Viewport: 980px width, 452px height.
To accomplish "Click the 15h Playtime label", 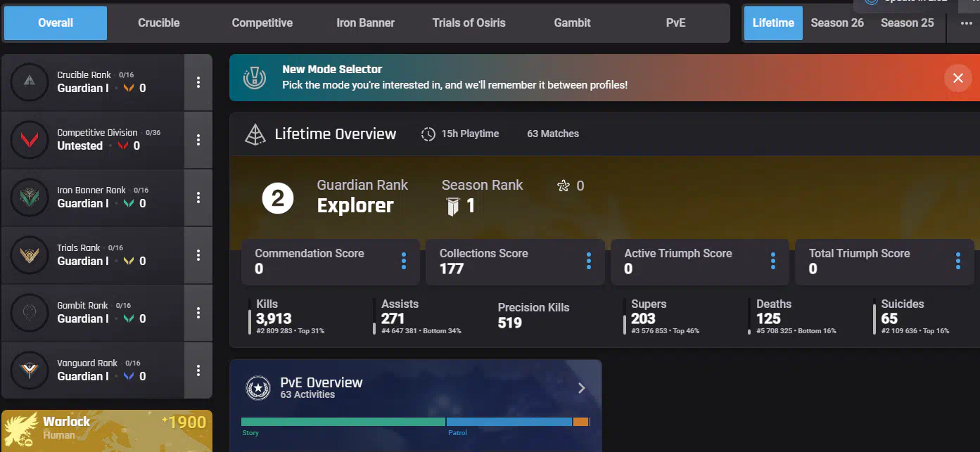I will (x=470, y=134).
